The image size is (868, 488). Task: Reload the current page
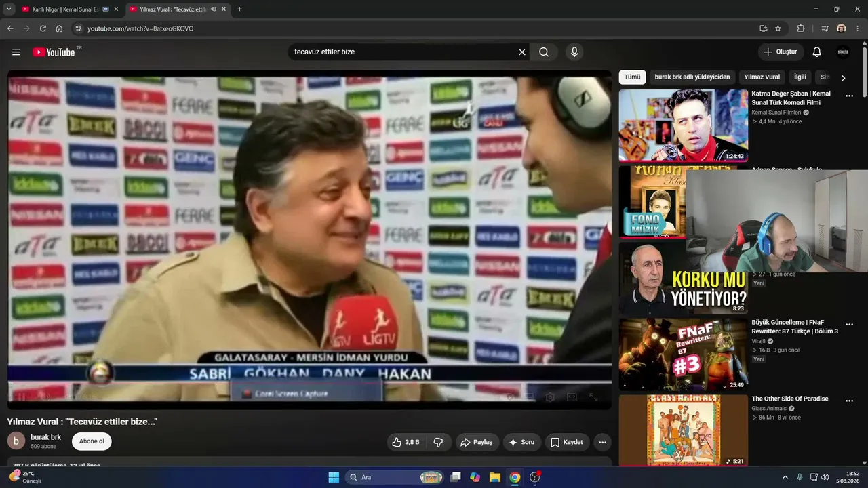click(43, 28)
